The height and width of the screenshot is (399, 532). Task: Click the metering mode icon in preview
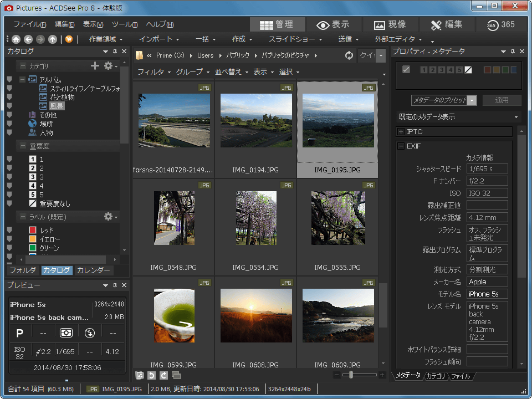[x=66, y=333]
